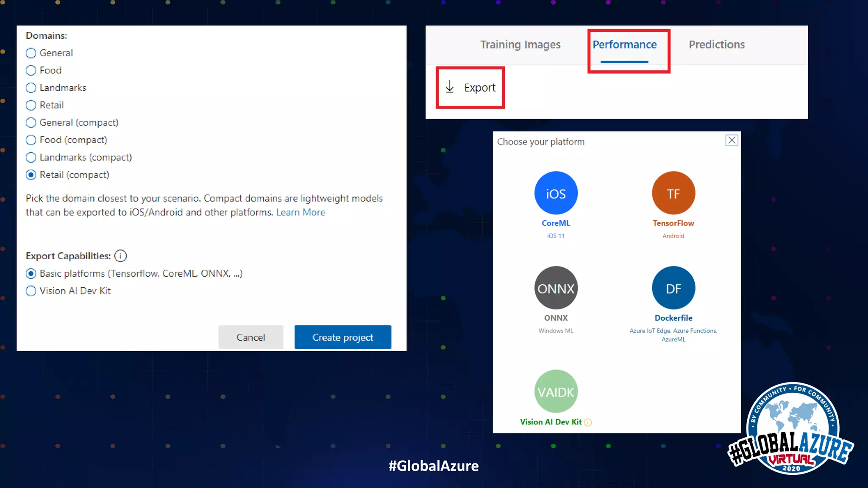The width and height of the screenshot is (868, 488).
Task: Pick the ONNX Windows ML platform icon
Action: pos(556,288)
